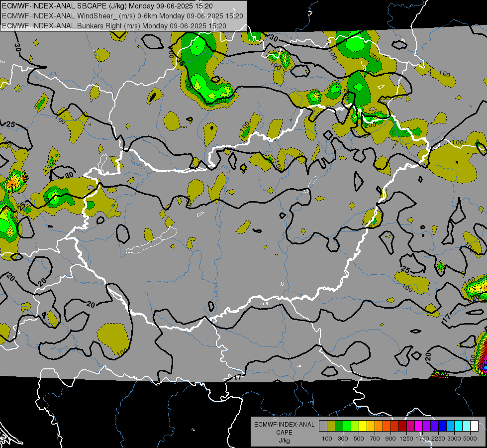Click the ECMWF-INDEX-ANAL label in the legend box
Viewport: 487px width, 448px height.
tap(284, 425)
